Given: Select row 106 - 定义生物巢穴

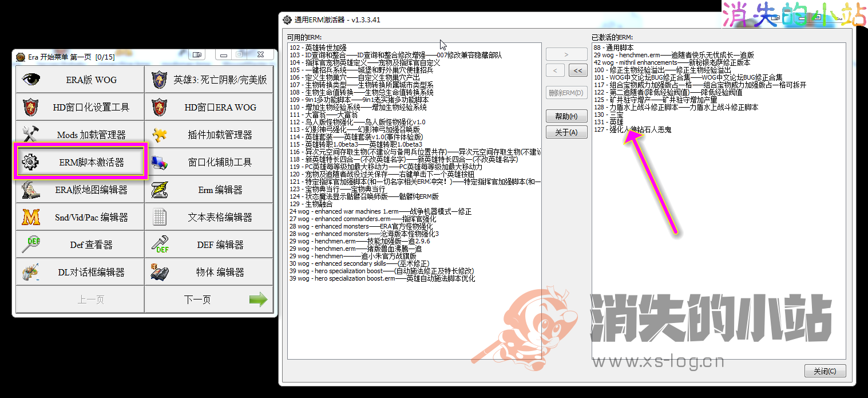Looking at the screenshot, I should click(415, 77).
